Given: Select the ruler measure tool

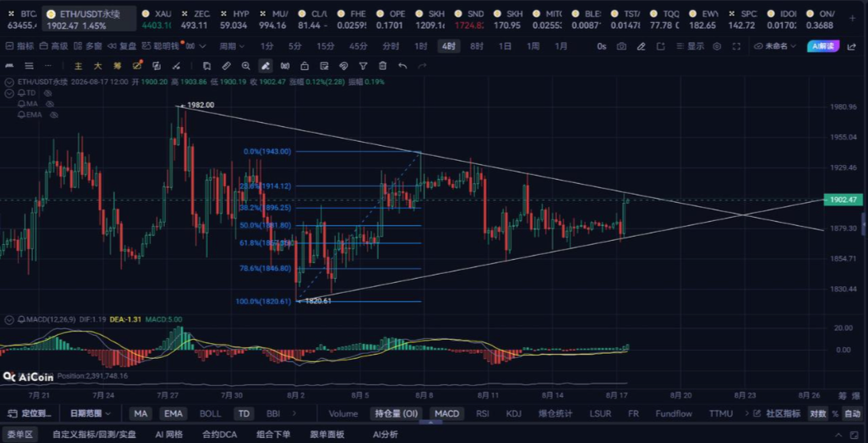Looking at the screenshot, I should click(226, 66).
